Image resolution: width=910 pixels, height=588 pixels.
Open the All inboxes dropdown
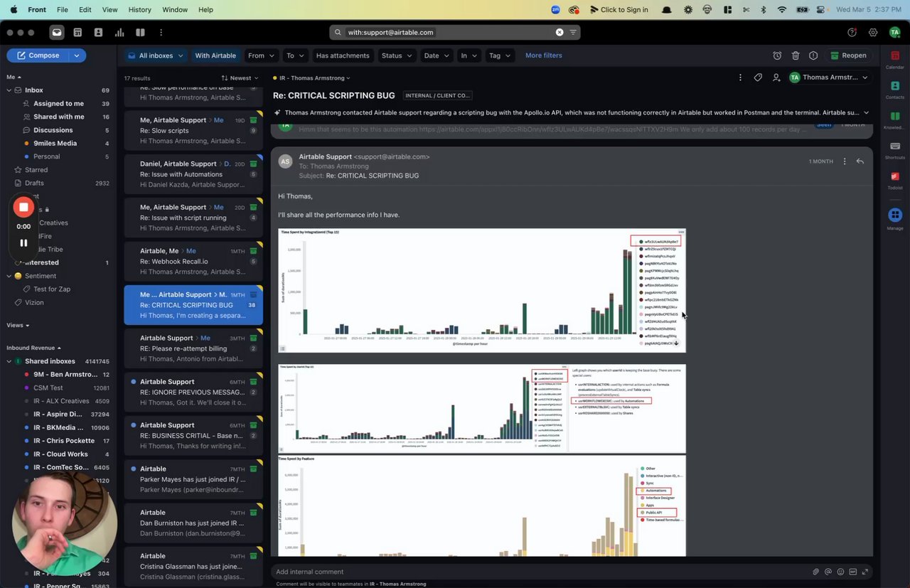[x=155, y=55]
